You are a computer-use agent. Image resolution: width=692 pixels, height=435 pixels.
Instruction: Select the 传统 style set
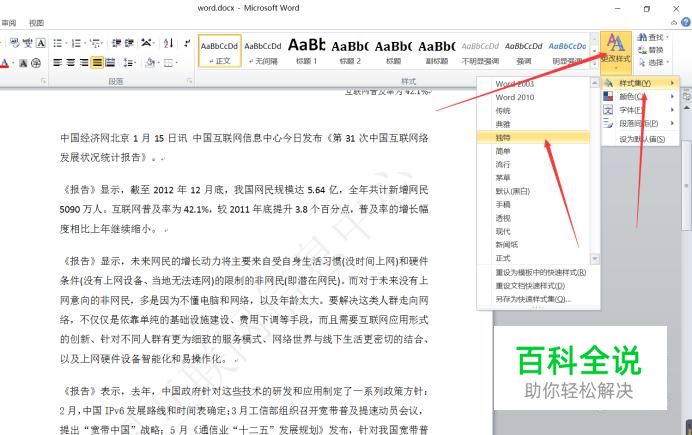point(533,110)
